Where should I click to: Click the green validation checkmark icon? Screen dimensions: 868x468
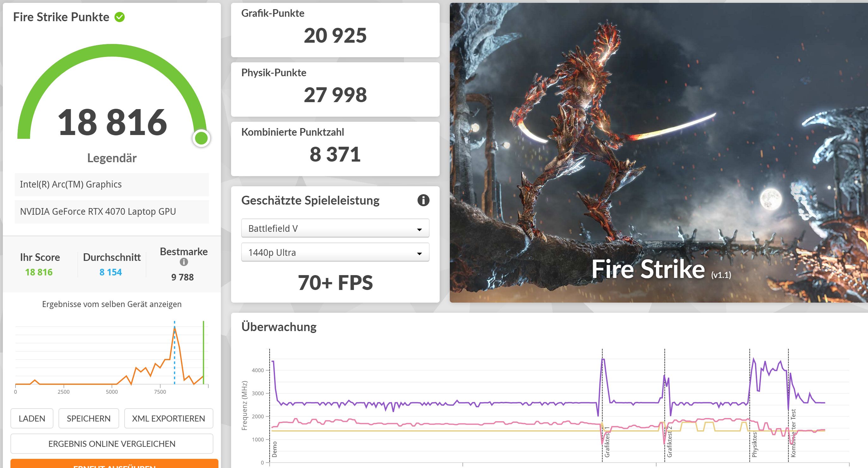tap(119, 17)
